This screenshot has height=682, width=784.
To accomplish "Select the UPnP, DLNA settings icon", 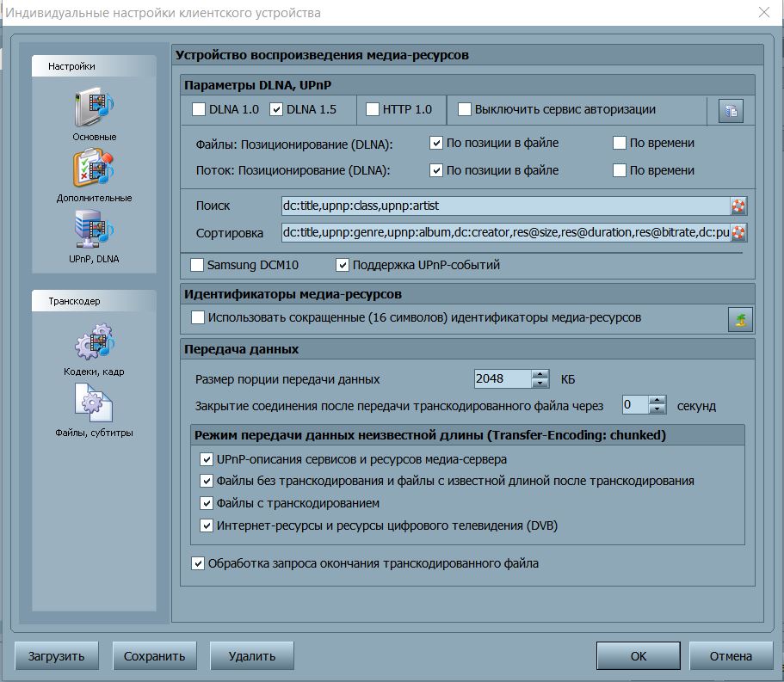I will (94, 233).
